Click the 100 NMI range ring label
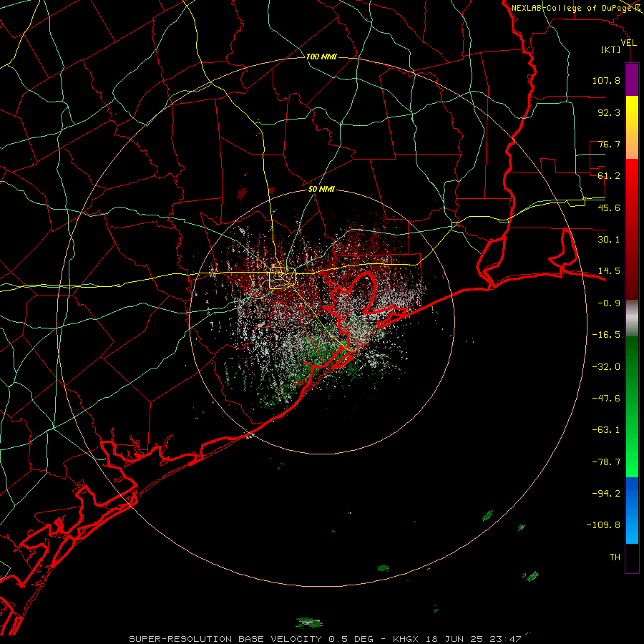The height and width of the screenshot is (644, 644). click(321, 57)
